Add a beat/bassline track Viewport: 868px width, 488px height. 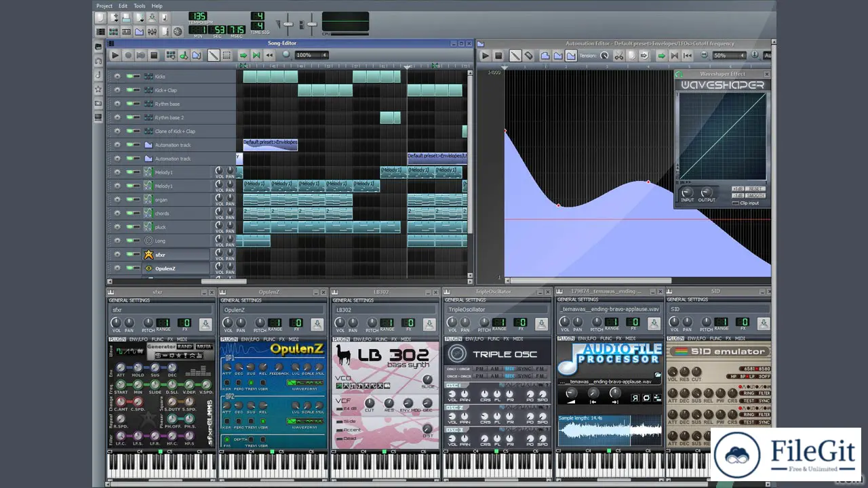[171, 55]
